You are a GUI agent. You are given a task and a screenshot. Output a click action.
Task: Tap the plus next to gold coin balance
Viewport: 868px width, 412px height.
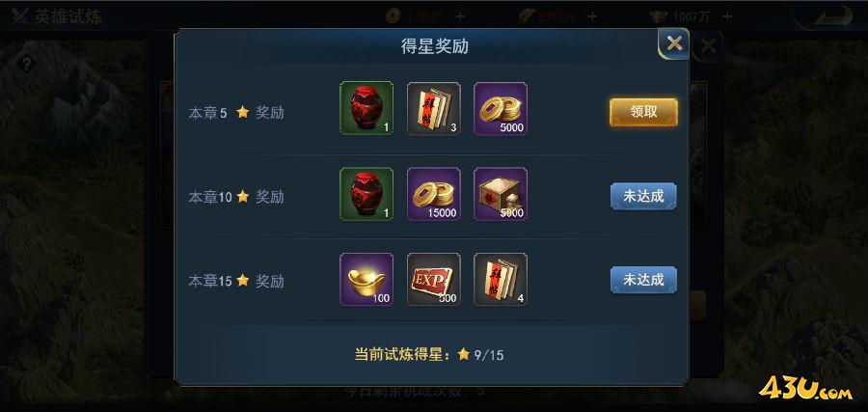pos(459,16)
